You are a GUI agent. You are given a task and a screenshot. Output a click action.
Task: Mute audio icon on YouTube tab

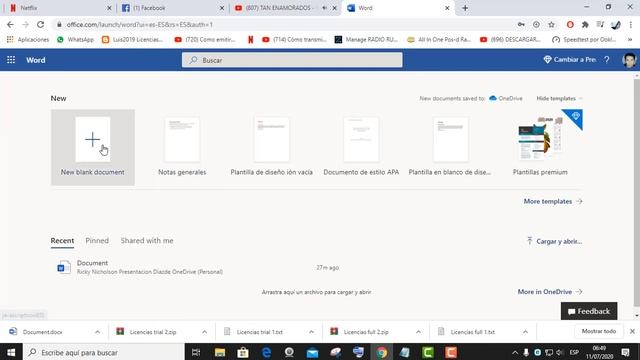(x=324, y=8)
